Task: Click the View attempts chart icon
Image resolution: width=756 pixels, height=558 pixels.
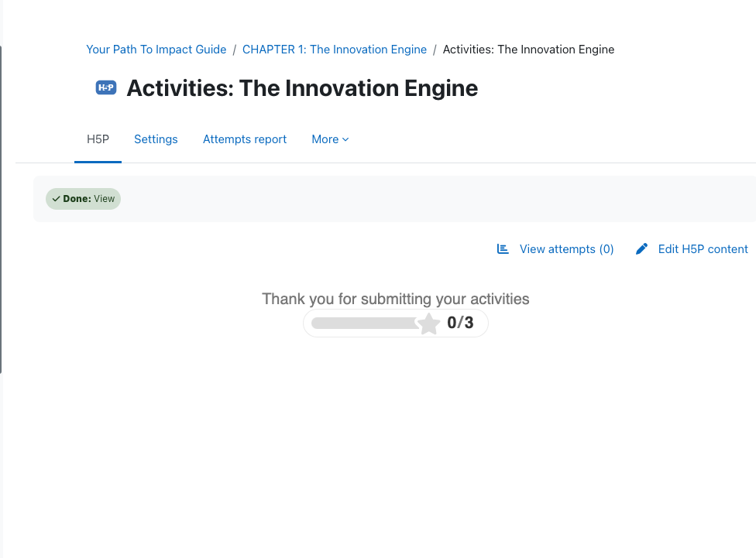Action: click(503, 249)
